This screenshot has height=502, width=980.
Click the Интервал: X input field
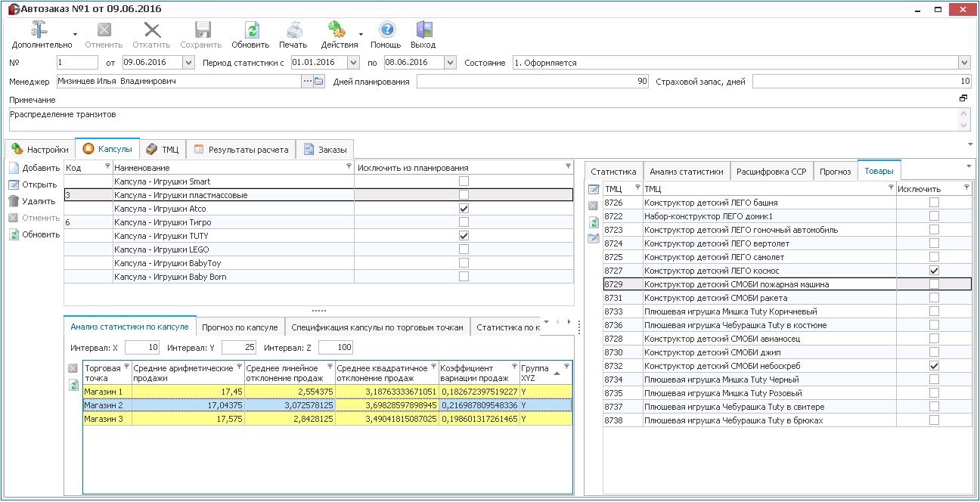pos(142,348)
